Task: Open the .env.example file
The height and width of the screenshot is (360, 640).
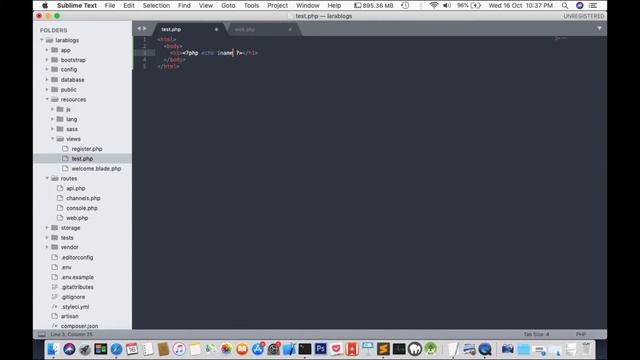Action: click(77, 277)
